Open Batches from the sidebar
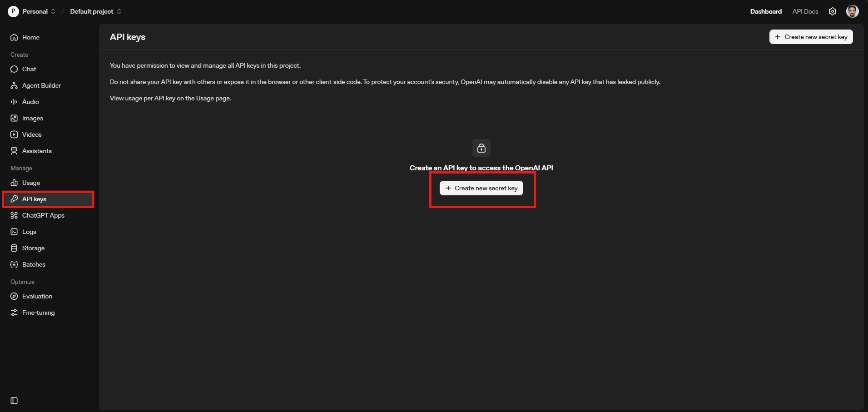Viewport: 868px width, 412px height. click(49, 264)
